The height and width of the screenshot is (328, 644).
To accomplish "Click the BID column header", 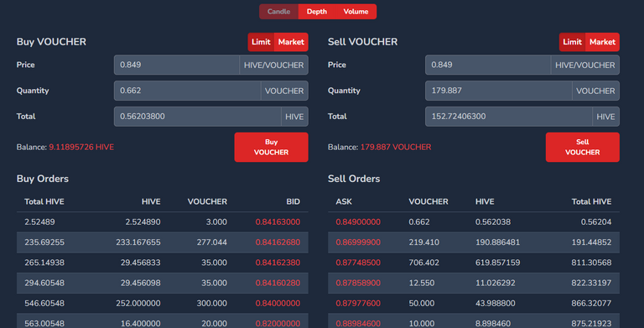I will [293, 202].
